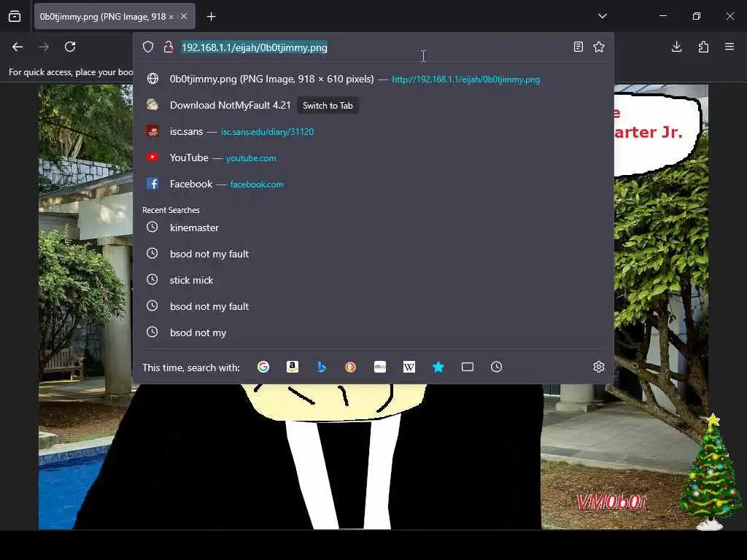Screen dimensions: 747x560
Task: Click the speech bubble in the image
Action: [x=657, y=135]
